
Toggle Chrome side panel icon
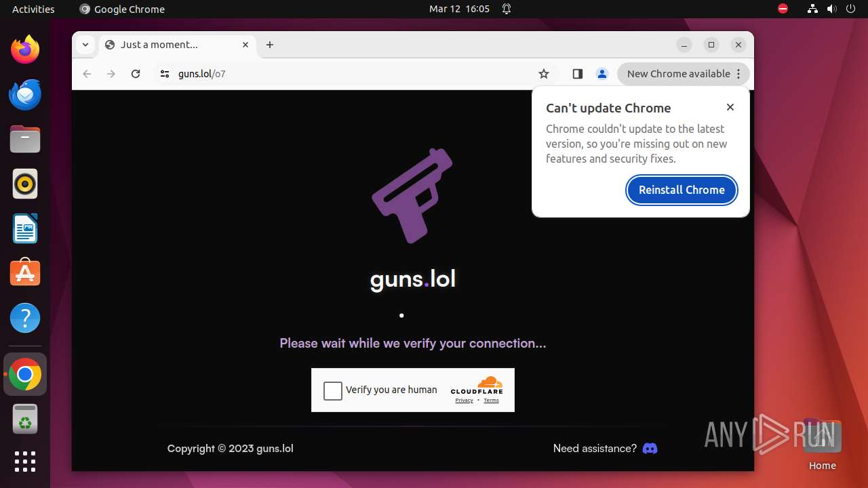(x=577, y=74)
